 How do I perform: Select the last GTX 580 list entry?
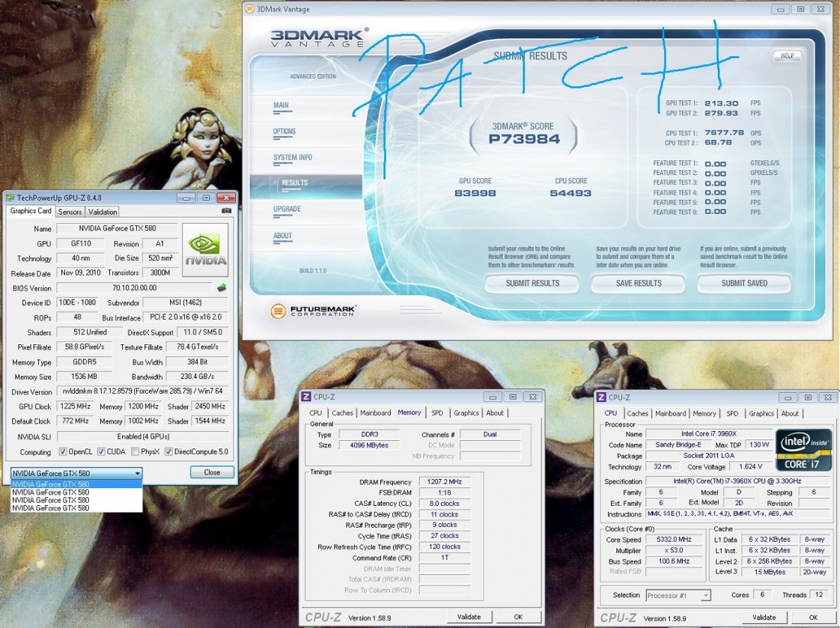click(51, 508)
